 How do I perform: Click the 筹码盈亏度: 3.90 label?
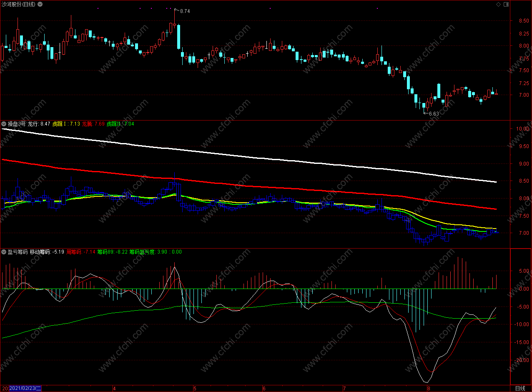pyautogui.click(x=148, y=252)
